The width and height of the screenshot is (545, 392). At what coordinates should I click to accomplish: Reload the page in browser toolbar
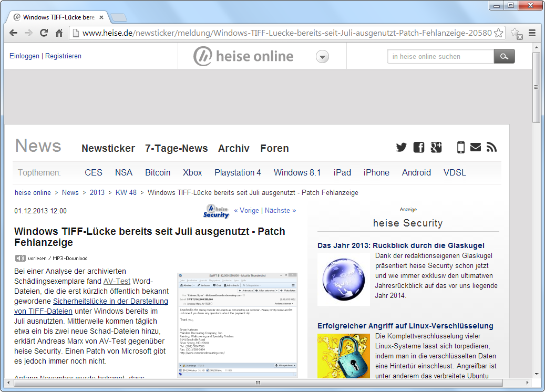(44, 33)
